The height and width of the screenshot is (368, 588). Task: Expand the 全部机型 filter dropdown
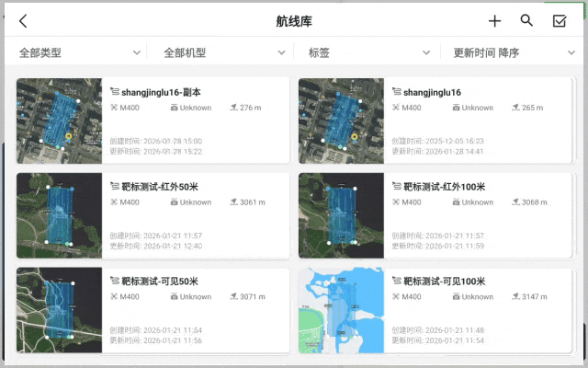click(x=223, y=52)
